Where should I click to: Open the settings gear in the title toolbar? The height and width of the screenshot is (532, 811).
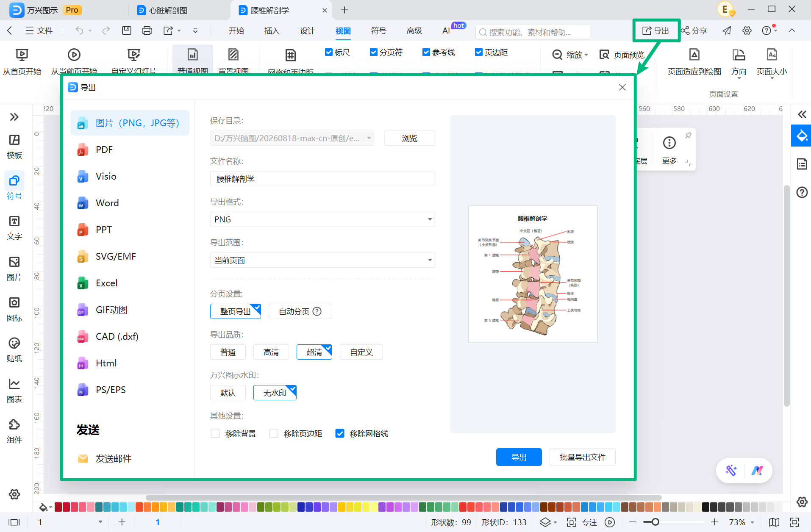coord(747,30)
